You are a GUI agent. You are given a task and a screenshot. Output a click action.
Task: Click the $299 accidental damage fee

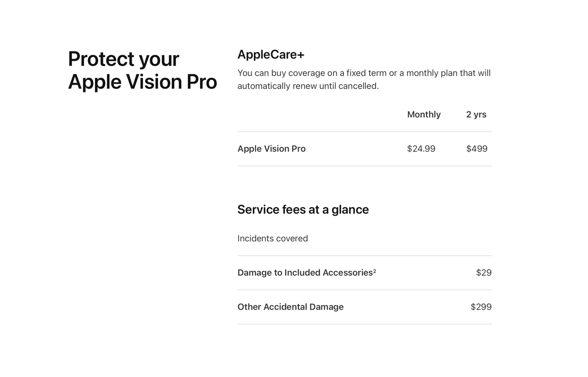click(481, 307)
